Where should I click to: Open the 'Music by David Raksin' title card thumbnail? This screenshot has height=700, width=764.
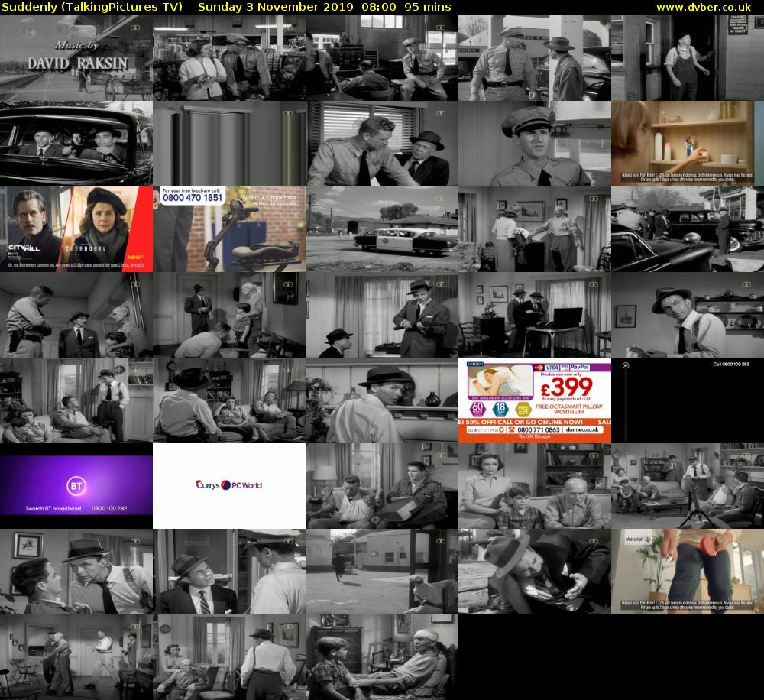[76, 58]
